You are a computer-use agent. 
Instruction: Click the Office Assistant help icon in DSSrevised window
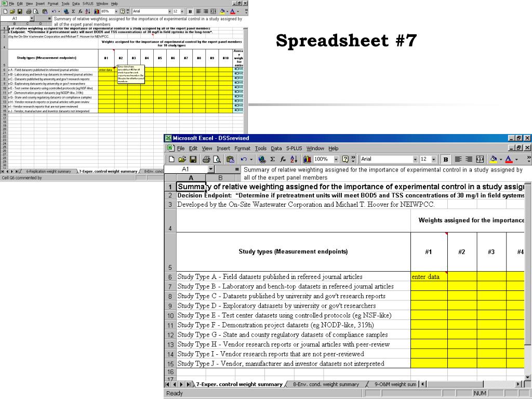(x=345, y=159)
